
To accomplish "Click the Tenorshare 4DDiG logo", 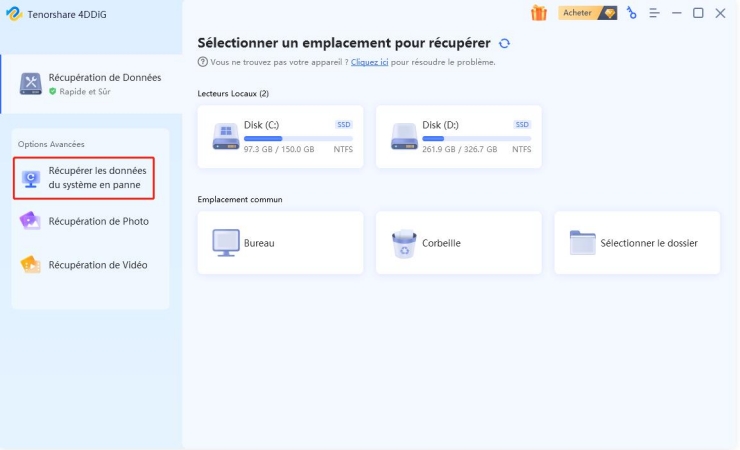I will click(14, 14).
